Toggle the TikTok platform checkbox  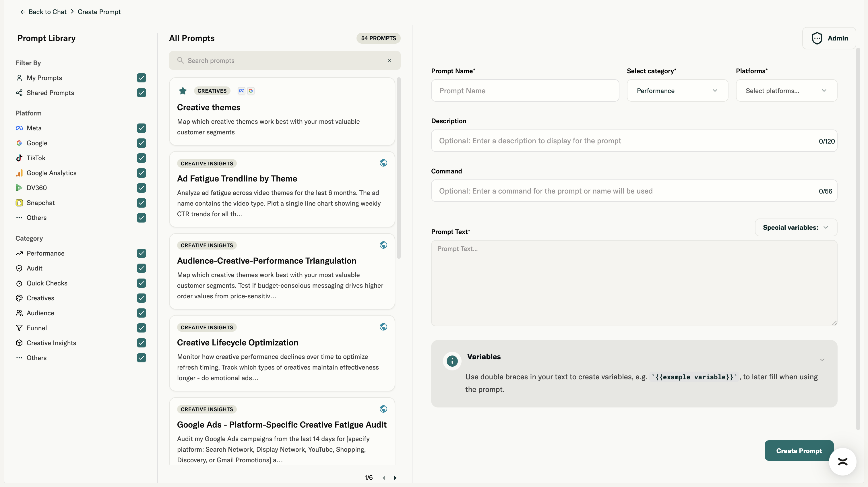pos(141,158)
